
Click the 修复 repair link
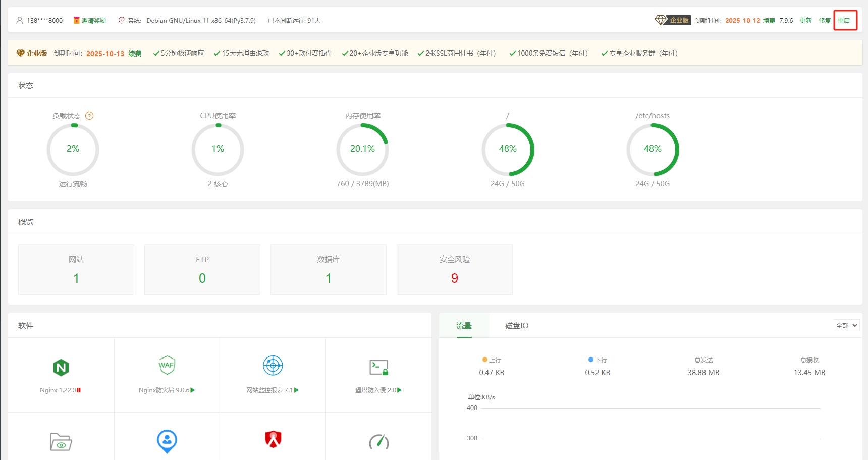coord(825,21)
